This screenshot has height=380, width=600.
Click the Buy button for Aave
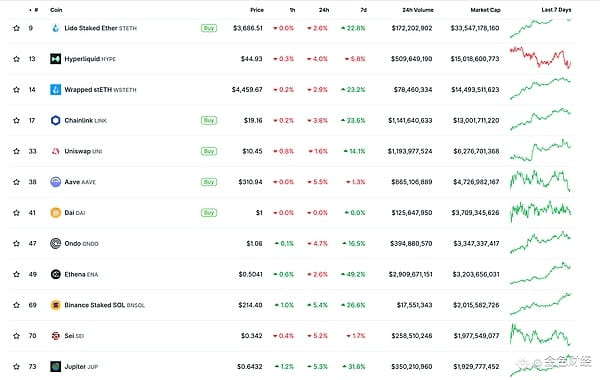tap(209, 182)
